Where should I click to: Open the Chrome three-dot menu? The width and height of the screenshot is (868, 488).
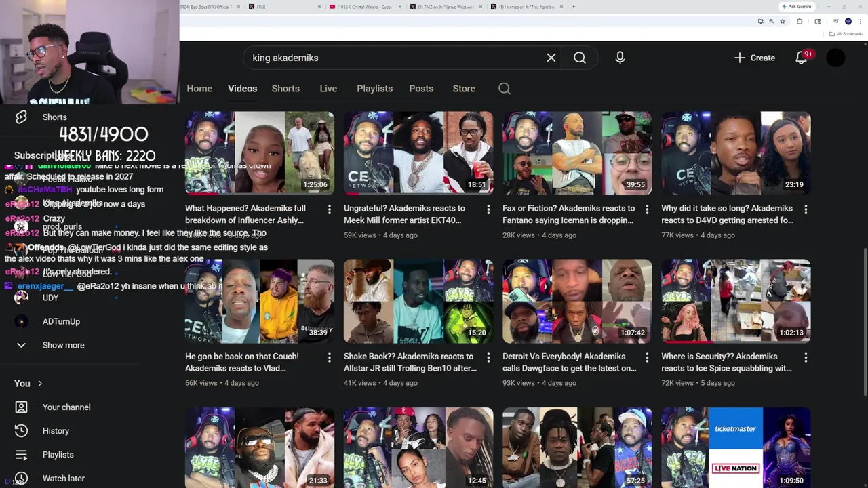(x=860, y=21)
